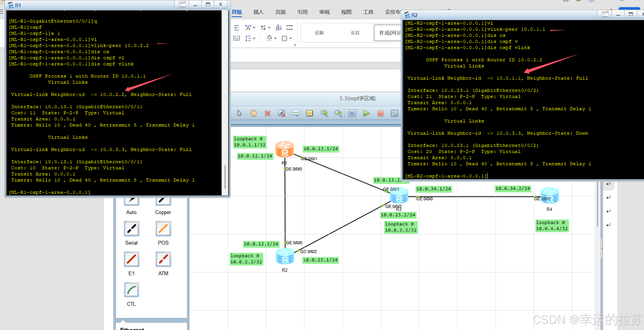
Task: Select the Serial cable type
Action: pos(131,229)
